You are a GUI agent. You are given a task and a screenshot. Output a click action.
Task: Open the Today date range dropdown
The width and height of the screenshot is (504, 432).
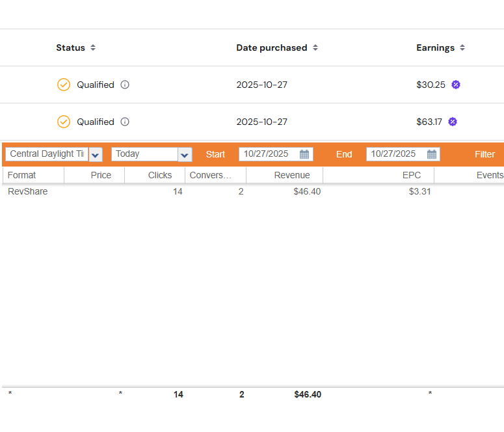click(185, 154)
